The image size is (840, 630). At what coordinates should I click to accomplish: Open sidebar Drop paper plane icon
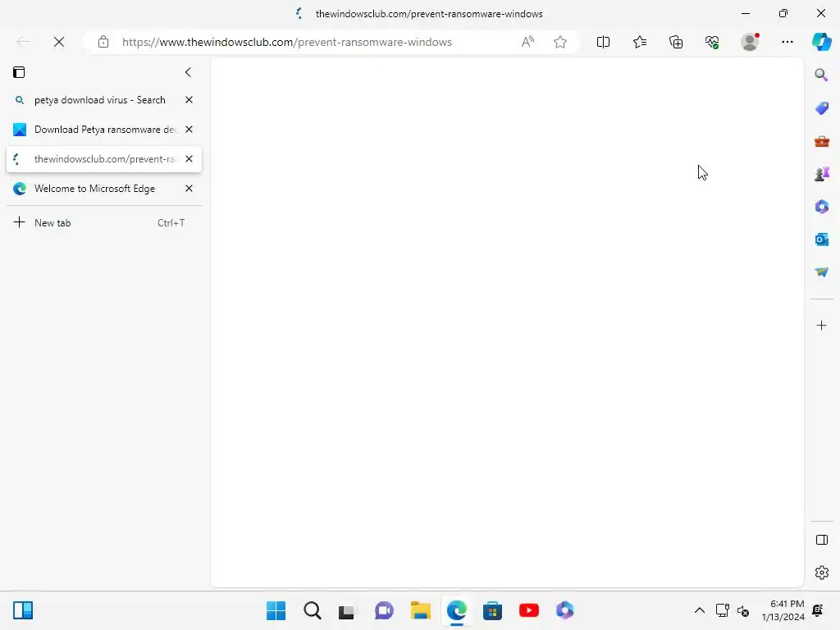coord(821,272)
